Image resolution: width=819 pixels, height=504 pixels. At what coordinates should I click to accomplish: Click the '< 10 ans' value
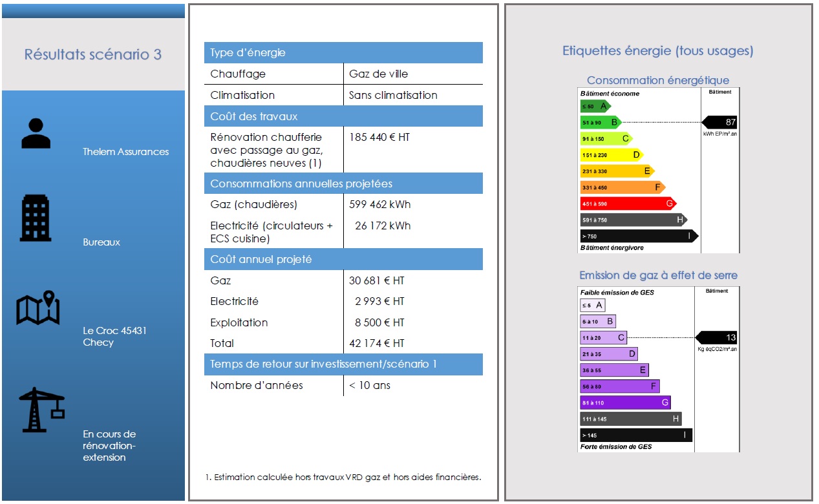370,385
